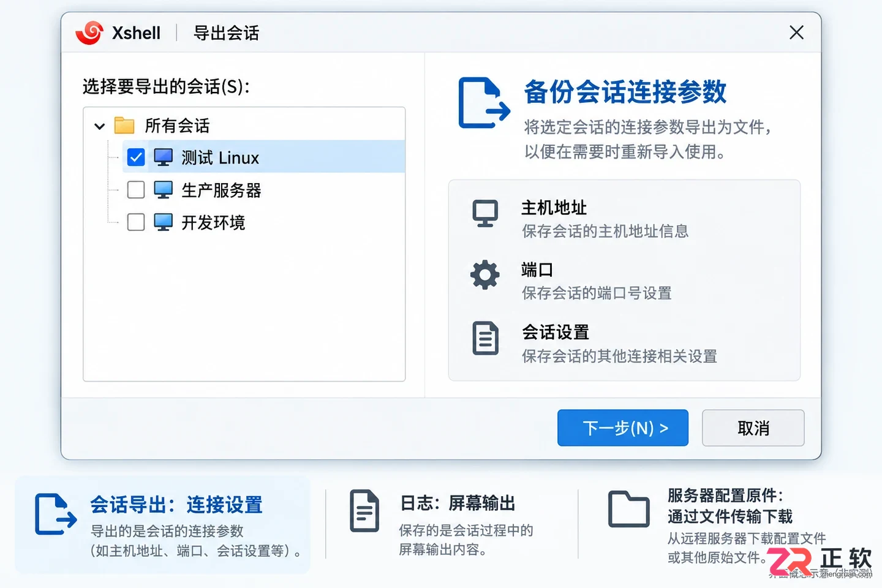Click the monitor icon beside 生产服务器

164,190
